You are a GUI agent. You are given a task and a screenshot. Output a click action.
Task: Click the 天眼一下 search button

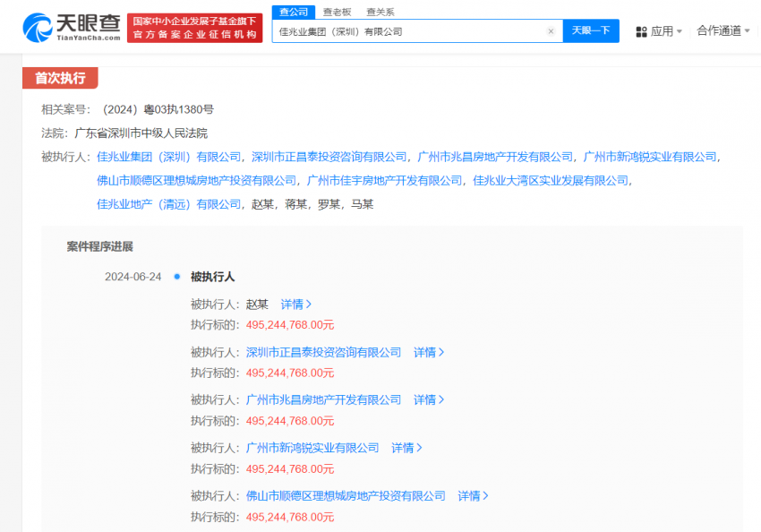pos(591,31)
